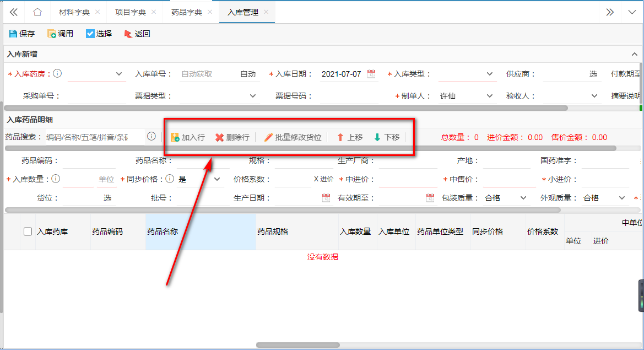
Task: Click the home icon tab
Action: coord(37,12)
